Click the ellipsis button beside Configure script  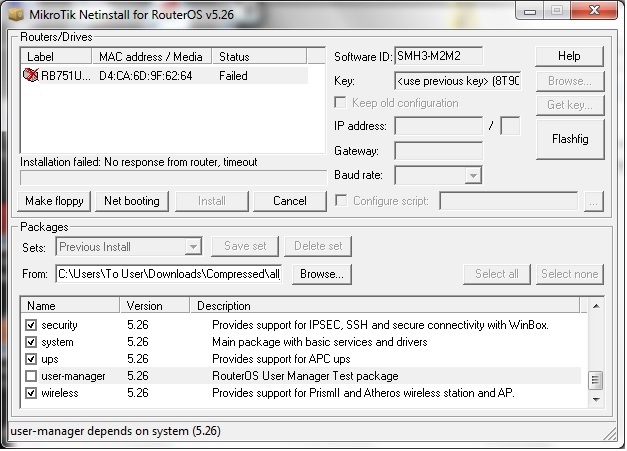[x=594, y=201]
